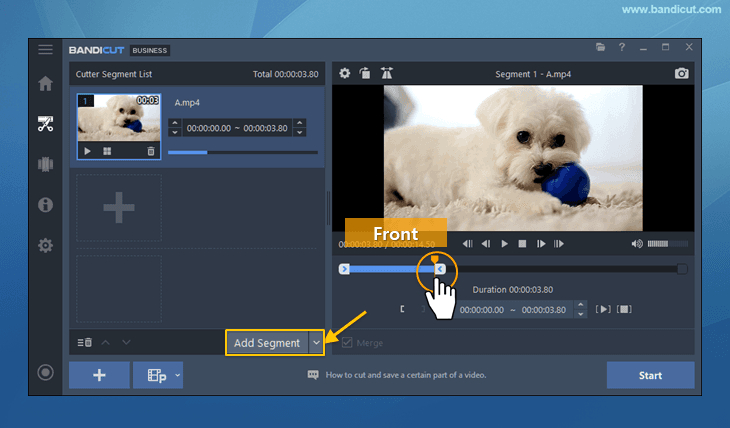Open the hamburger menu
This screenshot has height=428, width=730.
(45, 49)
